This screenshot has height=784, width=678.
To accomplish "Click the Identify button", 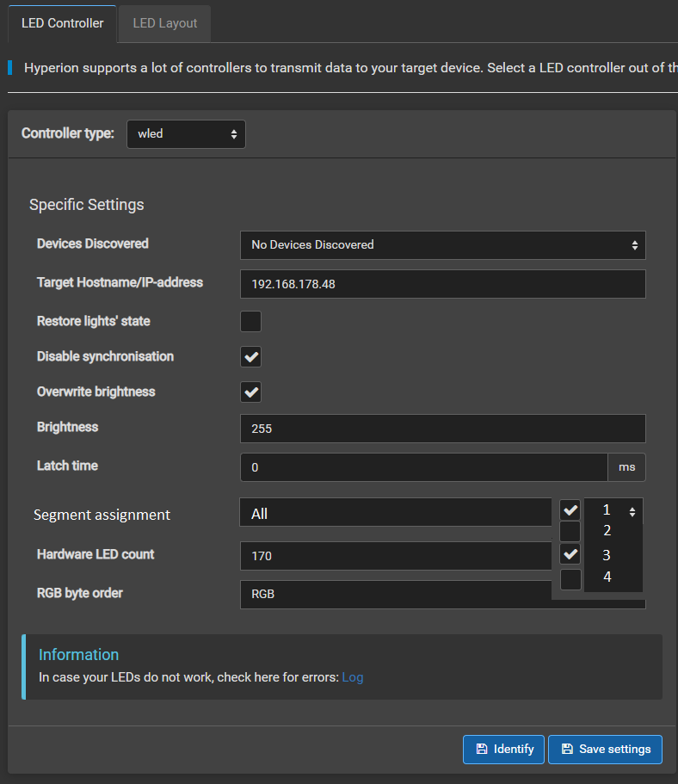I will coord(503,749).
